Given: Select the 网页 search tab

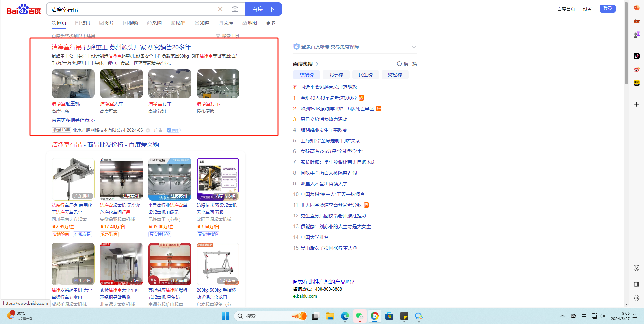Looking at the screenshot, I should 59,23.
